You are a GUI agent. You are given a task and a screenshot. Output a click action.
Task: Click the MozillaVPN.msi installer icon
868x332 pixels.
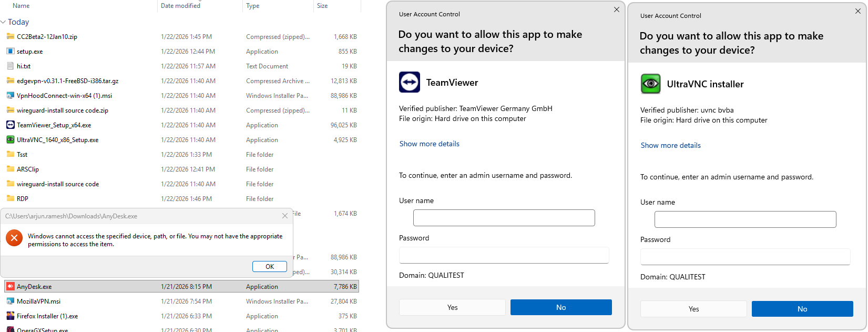click(x=10, y=301)
